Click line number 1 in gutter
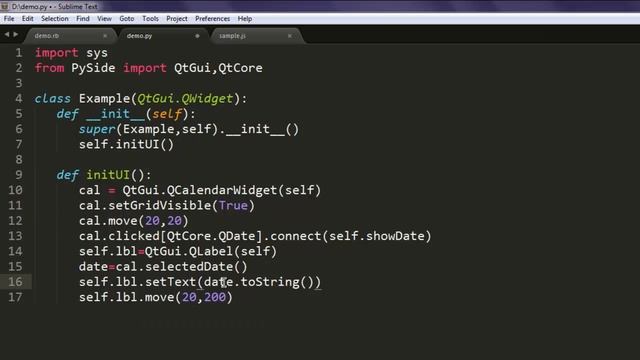 pos(19,53)
